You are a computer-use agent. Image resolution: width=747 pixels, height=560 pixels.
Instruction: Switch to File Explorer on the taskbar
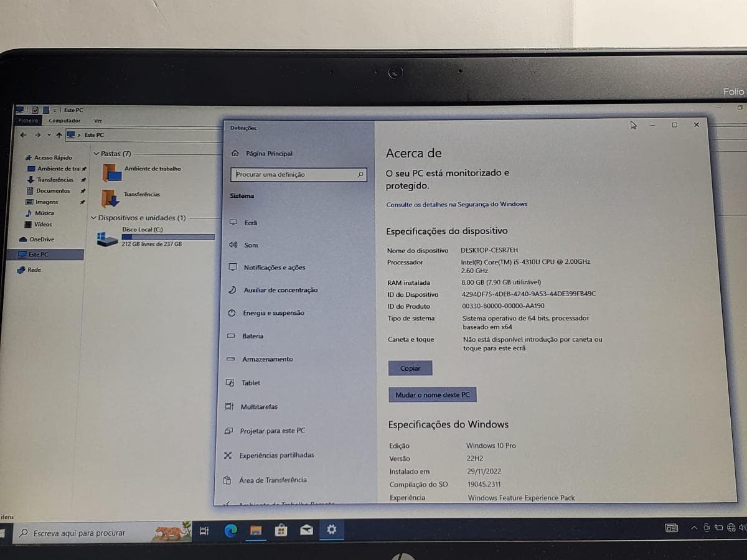click(x=255, y=530)
